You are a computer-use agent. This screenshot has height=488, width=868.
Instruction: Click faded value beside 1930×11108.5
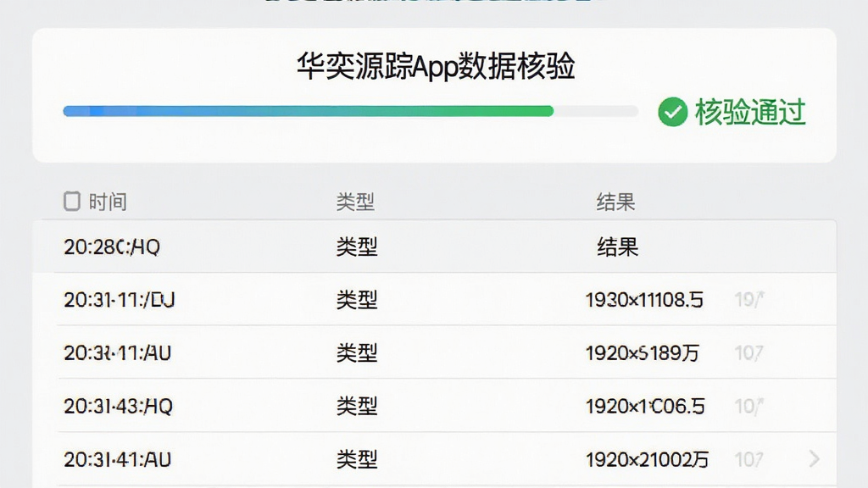749,300
